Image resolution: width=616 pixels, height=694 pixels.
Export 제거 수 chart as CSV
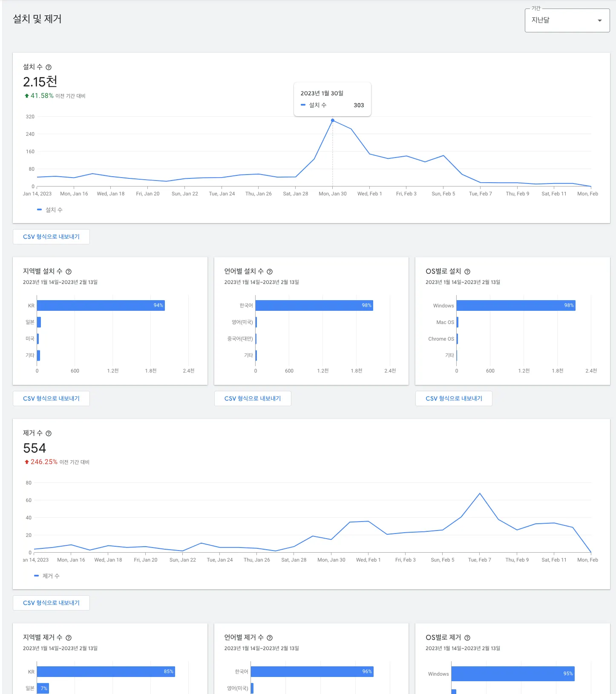point(51,603)
